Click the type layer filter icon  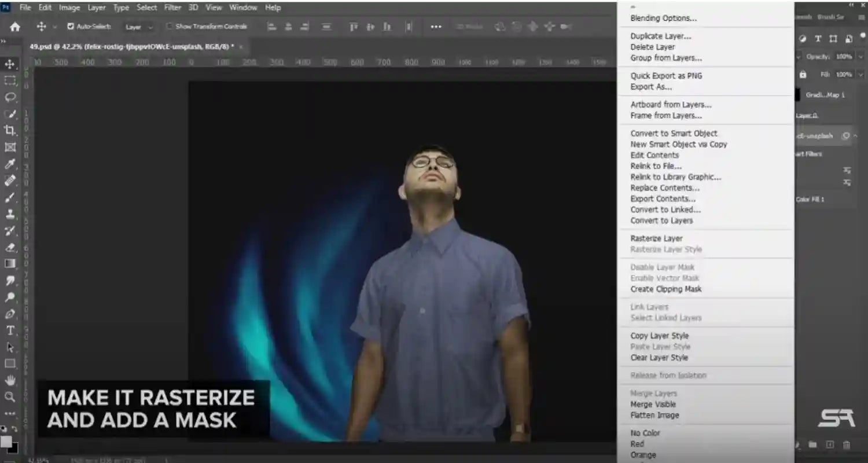[818, 39]
